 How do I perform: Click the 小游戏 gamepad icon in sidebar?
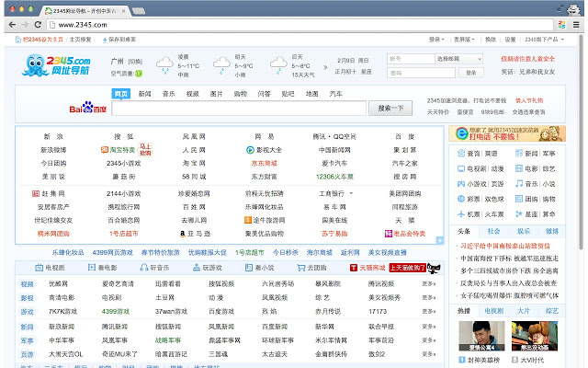461,184
